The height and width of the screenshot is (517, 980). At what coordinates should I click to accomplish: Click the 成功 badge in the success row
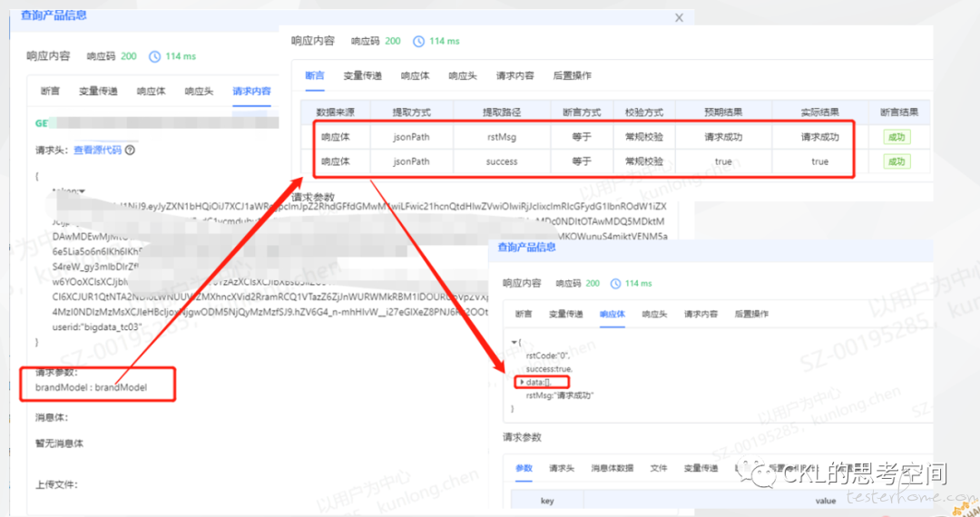[897, 161]
